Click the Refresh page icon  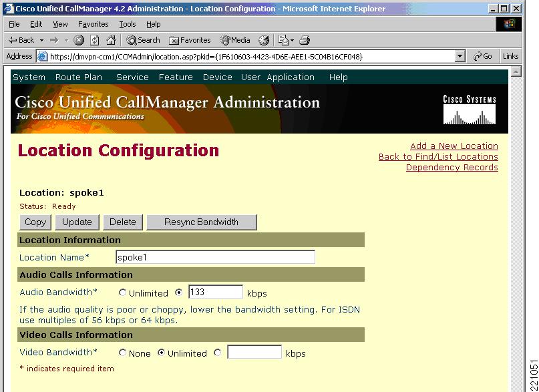(95, 40)
